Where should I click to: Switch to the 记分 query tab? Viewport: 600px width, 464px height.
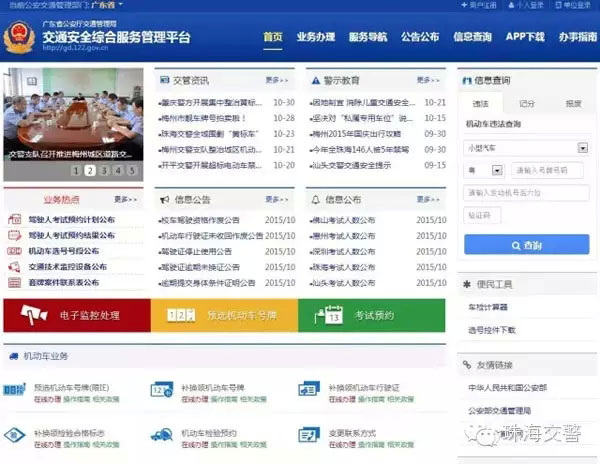tap(527, 103)
